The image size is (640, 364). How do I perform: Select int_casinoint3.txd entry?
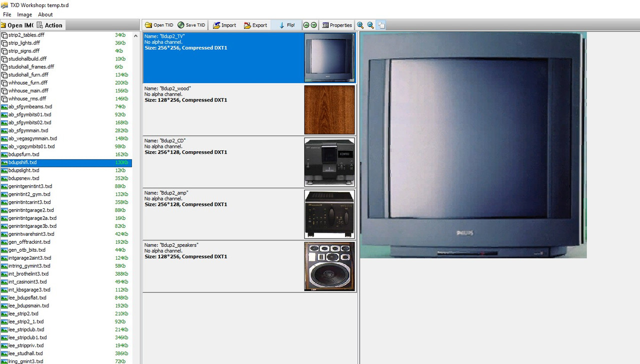pos(66,282)
